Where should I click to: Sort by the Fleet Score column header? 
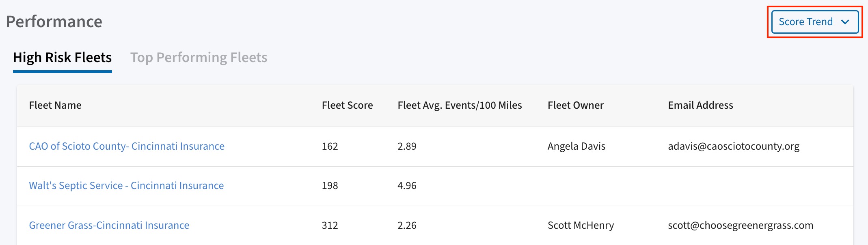click(348, 105)
